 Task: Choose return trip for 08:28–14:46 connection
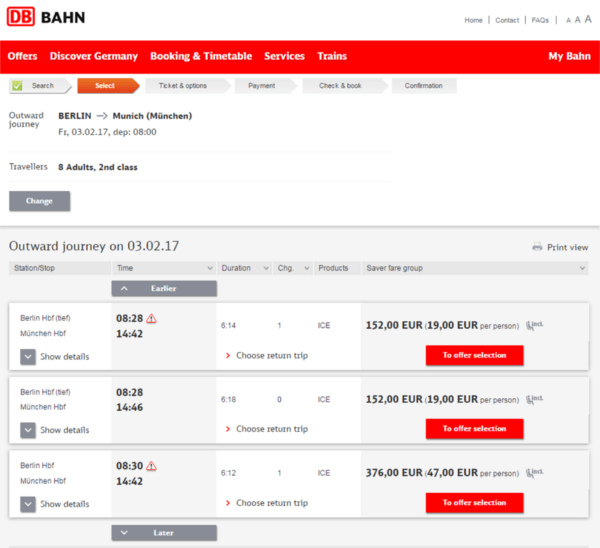point(272,429)
